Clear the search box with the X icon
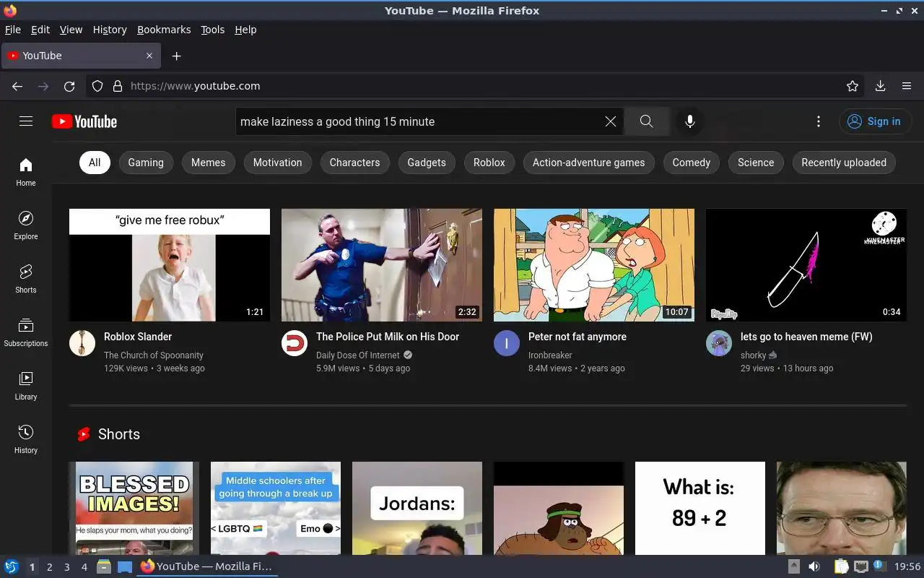The image size is (924, 578). coord(611,121)
